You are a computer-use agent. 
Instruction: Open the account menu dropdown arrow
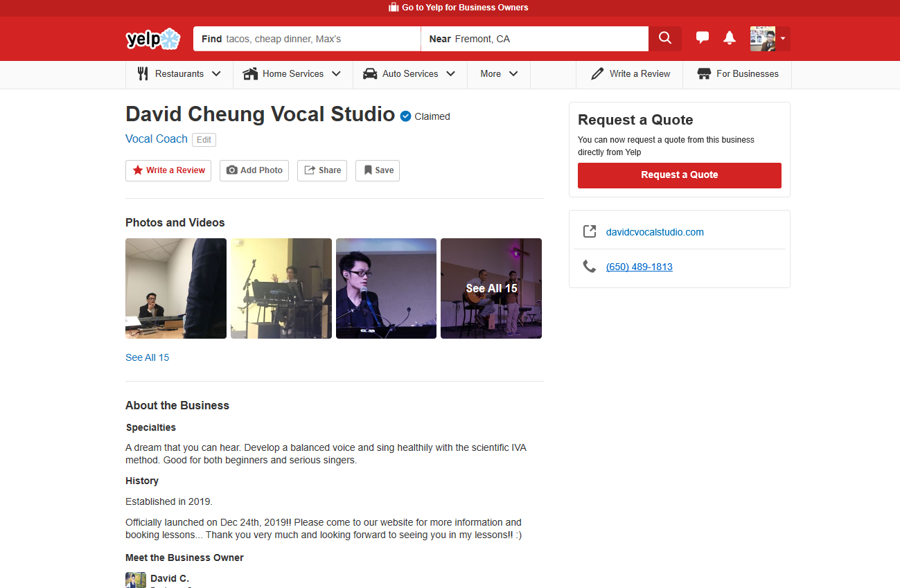(783, 39)
